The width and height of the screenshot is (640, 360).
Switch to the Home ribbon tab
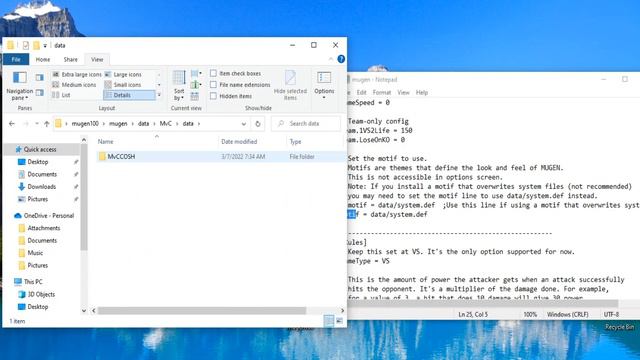42,60
